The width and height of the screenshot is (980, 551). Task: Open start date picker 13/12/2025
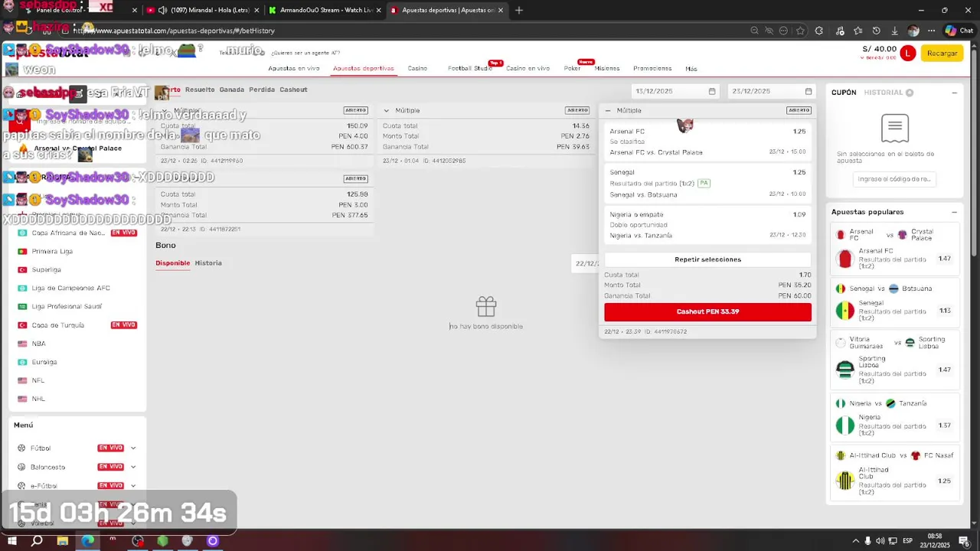point(675,91)
